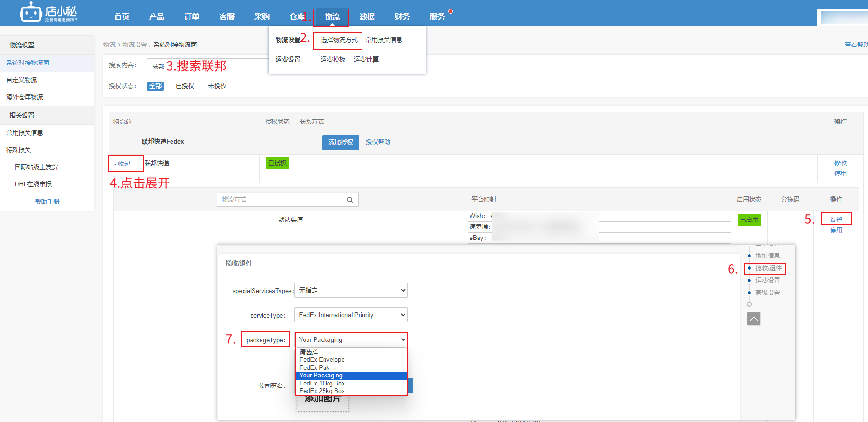This screenshot has width=868, height=422.
Task: Click the 已授权 status badge
Action: [278, 163]
